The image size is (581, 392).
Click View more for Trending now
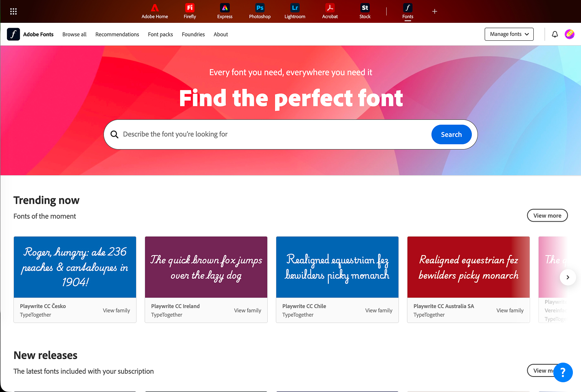tap(547, 215)
